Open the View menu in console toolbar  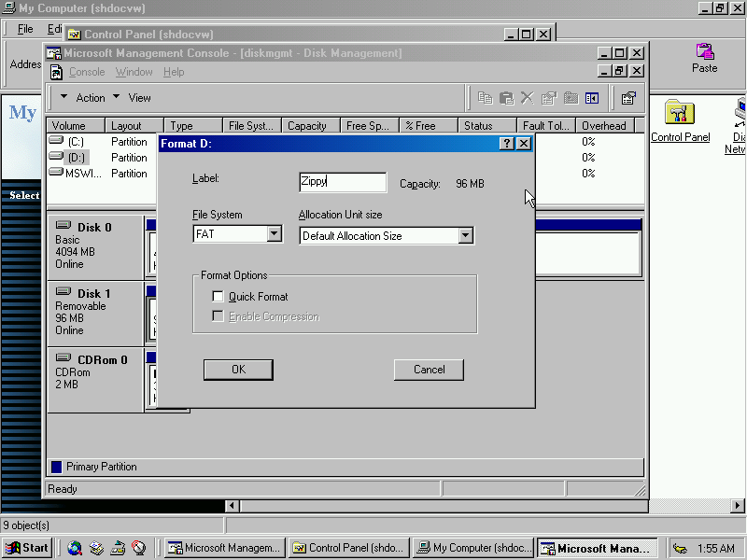(139, 98)
